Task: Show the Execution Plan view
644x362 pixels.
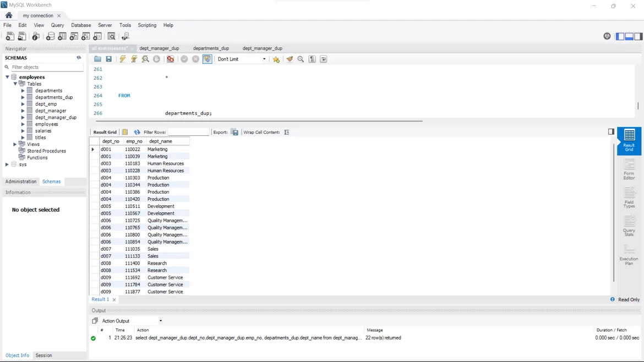Action: coord(629,256)
